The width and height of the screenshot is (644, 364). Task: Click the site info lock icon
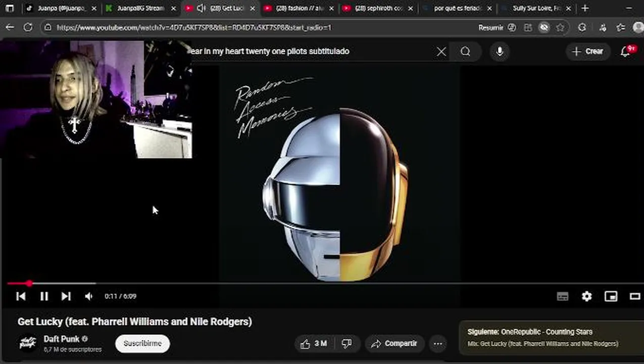pos(48,28)
